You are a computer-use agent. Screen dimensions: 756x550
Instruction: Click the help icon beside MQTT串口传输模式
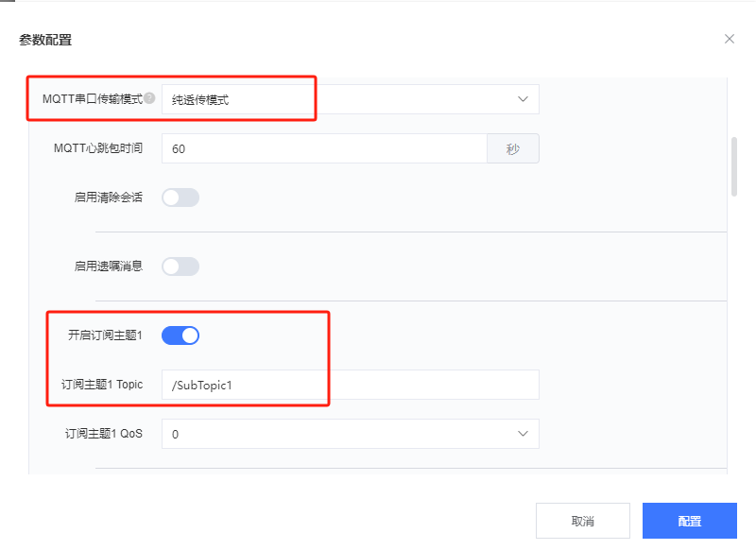click(149, 98)
